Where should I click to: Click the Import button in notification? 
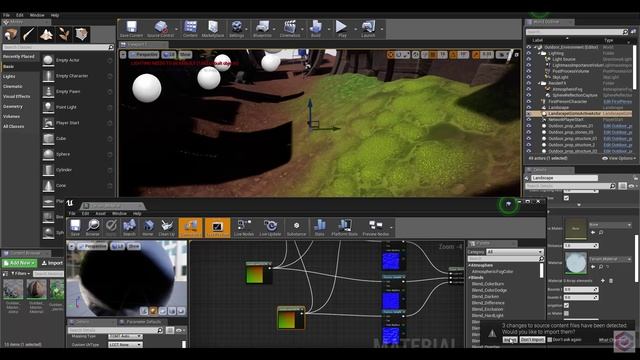pyautogui.click(x=510, y=340)
